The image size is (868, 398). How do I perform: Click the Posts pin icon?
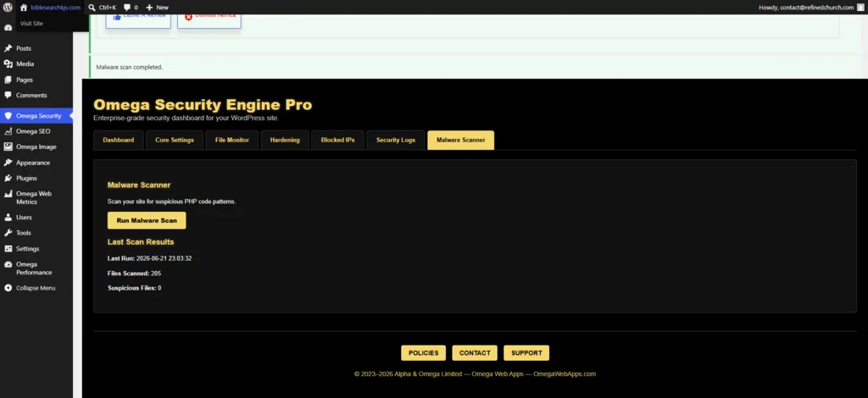8,48
